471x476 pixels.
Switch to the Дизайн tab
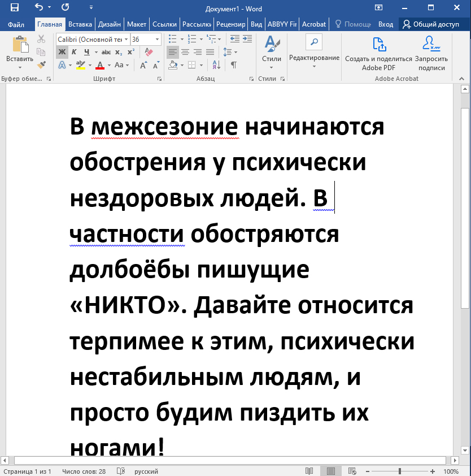(x=110, y=24)
